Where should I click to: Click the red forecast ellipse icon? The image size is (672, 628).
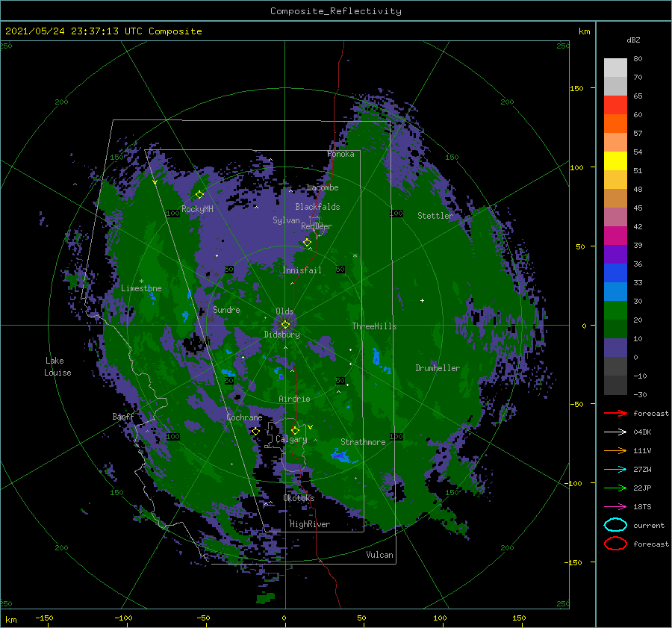pyautogui.click(x=615, y=544)
